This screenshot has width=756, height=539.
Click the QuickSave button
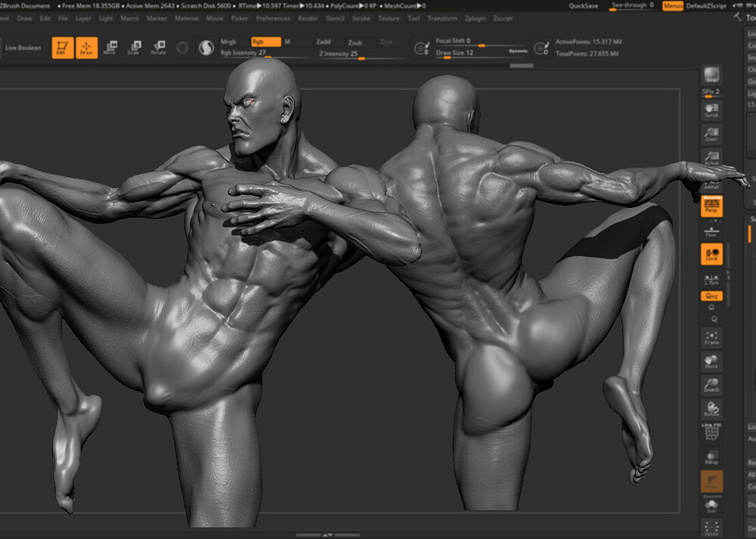pyautogui.click(x=584, y=6)
